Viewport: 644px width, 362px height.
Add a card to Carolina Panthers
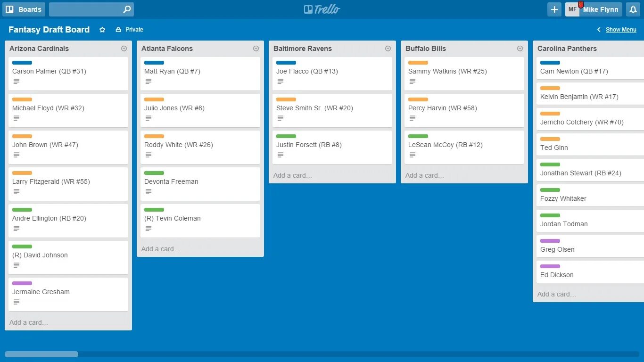(x=557, y=294)
